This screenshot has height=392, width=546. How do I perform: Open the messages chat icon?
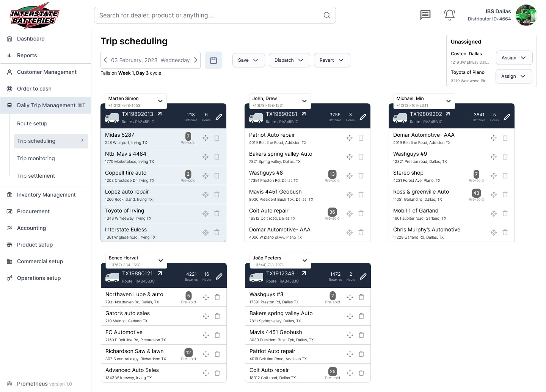tap(425, 15)
